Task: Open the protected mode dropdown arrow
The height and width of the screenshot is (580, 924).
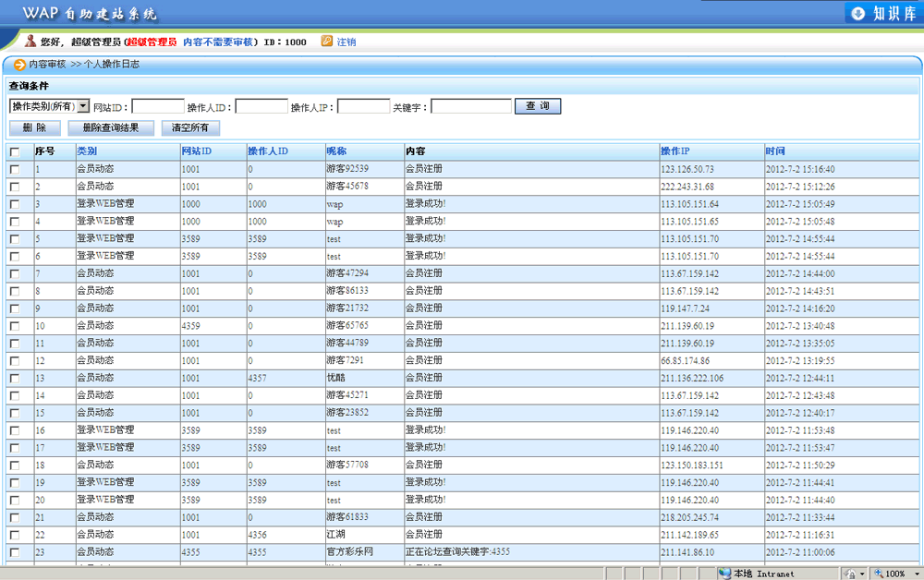Action: (862, 574)
